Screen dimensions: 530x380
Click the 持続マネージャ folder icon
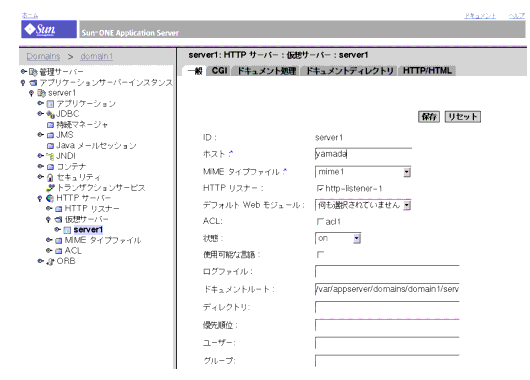pos(50,125)
